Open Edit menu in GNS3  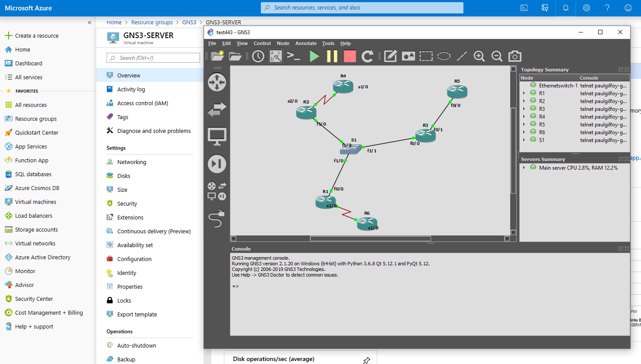click(x=227, y=43)
